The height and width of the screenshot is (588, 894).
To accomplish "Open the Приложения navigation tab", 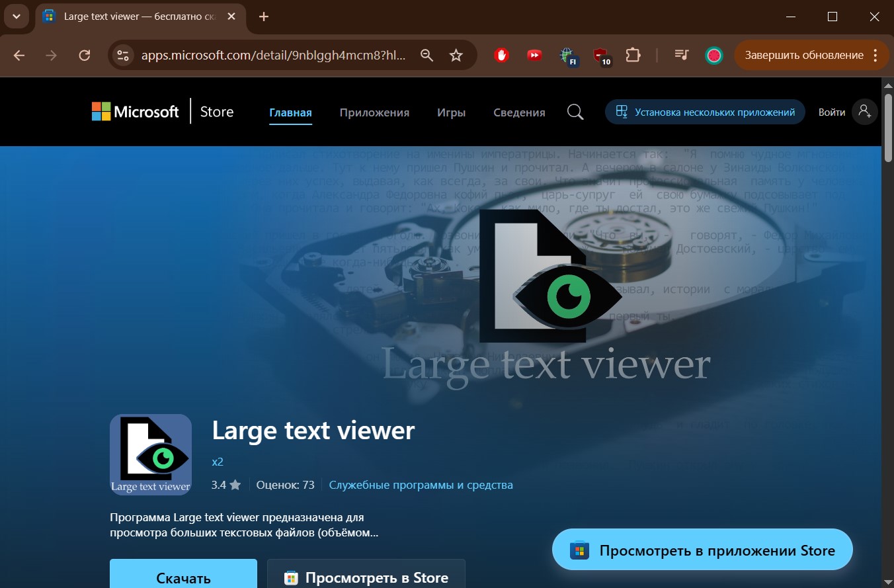I will [x=374, y=112].
